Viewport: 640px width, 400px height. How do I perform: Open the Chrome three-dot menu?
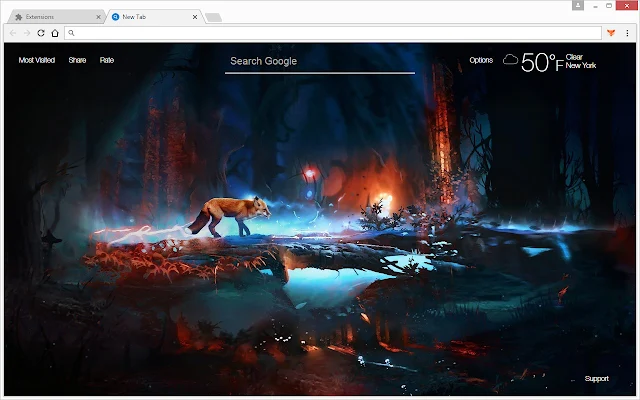(627, 33)
